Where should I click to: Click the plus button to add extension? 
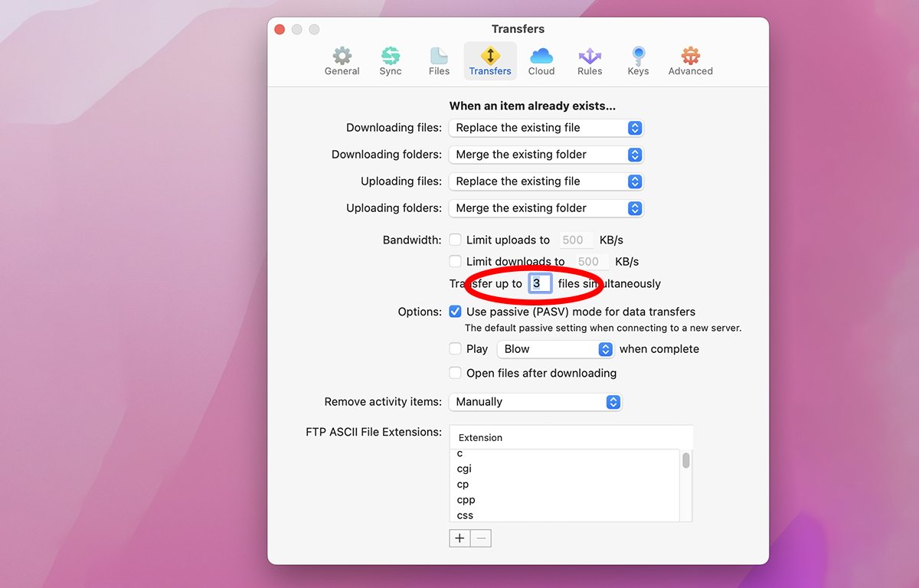[x=459, y=538]
